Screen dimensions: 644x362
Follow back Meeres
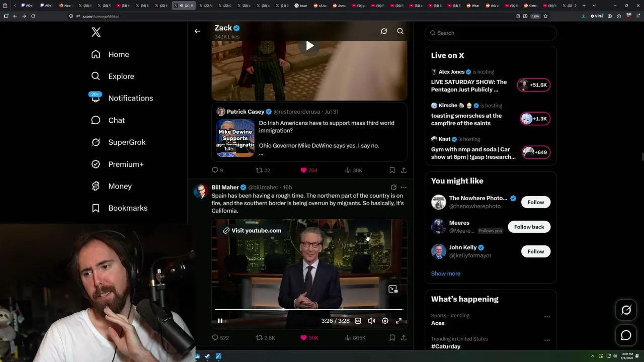[529, 227]
